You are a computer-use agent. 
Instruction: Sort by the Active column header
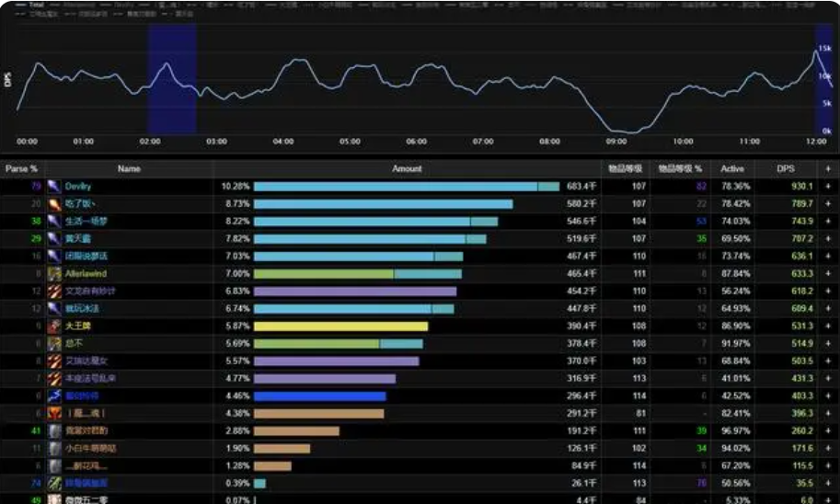[732, 169]
